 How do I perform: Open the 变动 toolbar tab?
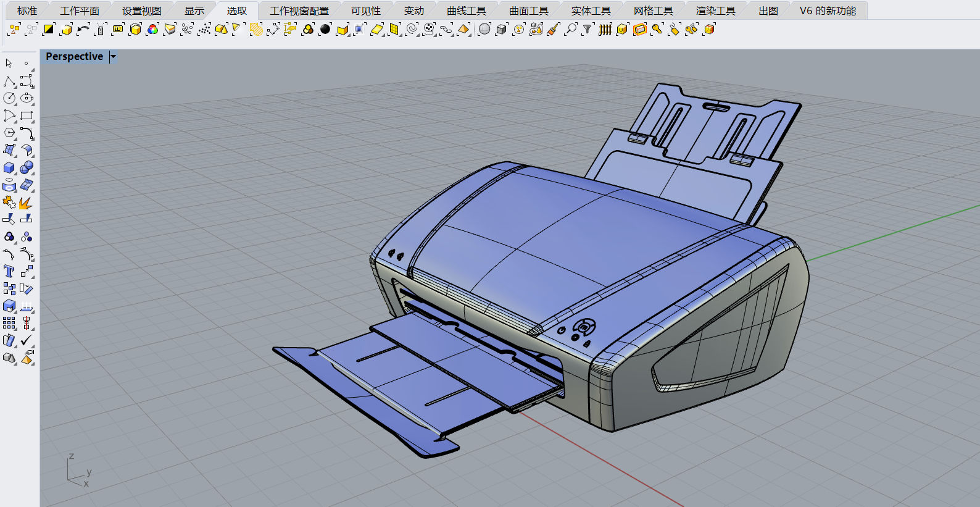(414, 10)
